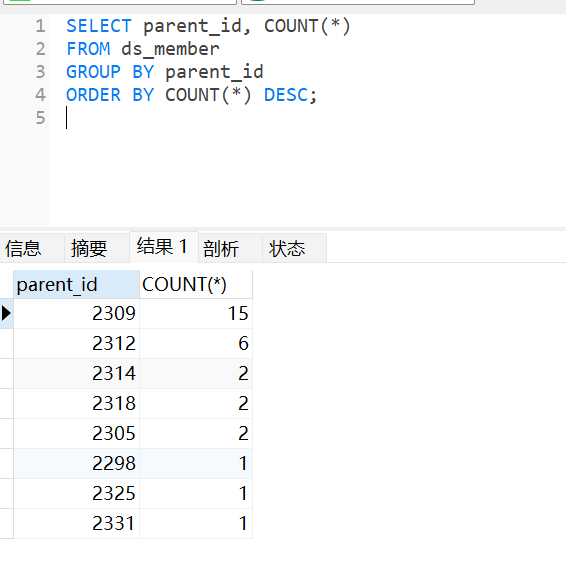Select the cell with parent_id 2325

[76, 494]
